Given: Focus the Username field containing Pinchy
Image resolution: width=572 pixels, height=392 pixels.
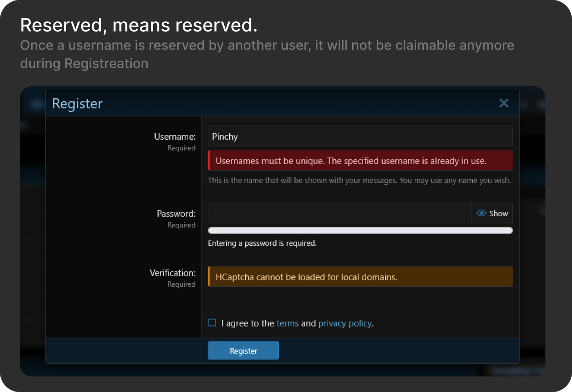Looking at the screenshot, I should point(360,136).
